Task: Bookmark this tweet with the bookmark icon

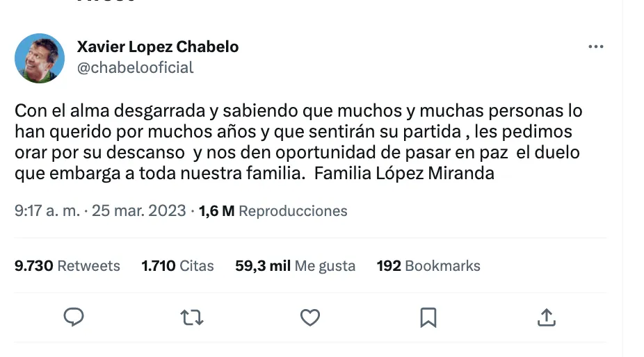Action: tap(428, 317)
